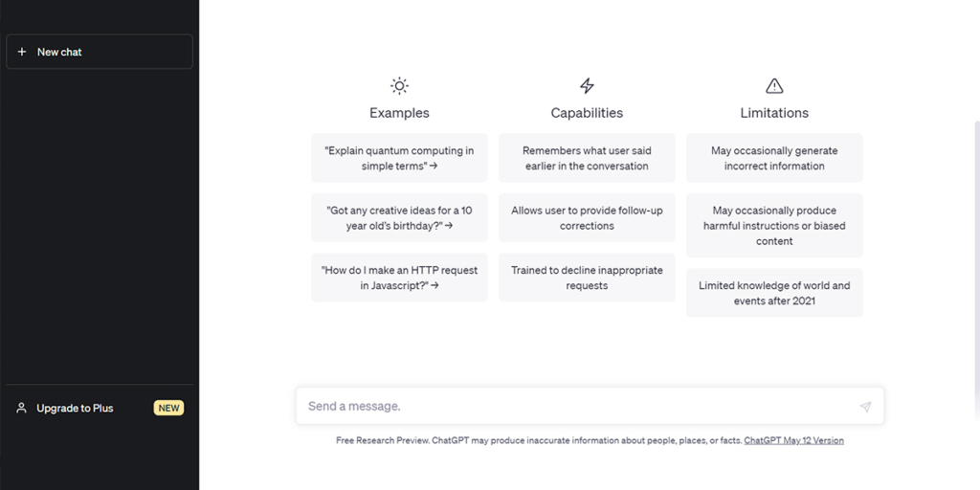Viewport: 980px width, 490px height.
Task: Click the lightning bolt Capabilities icon
Action: coord(587,86)
